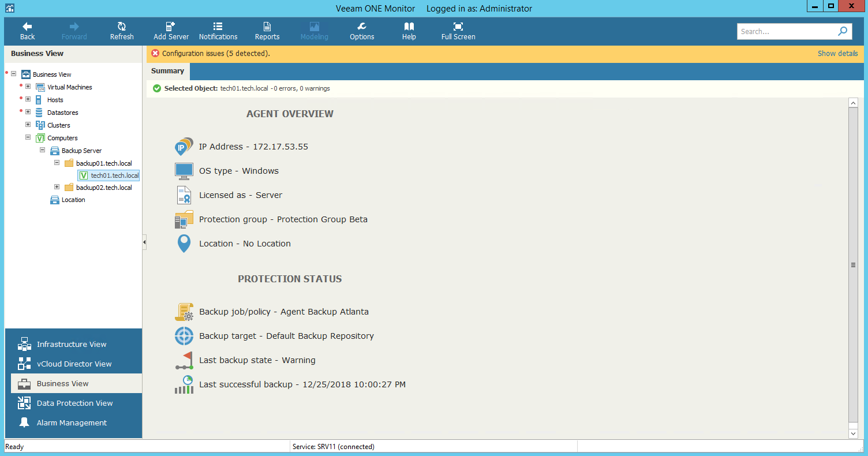The width and height of the screenshot is (868, 456).
Task: Click the Protection group icon
Action: pyautogui.click(x=184, y=219)
